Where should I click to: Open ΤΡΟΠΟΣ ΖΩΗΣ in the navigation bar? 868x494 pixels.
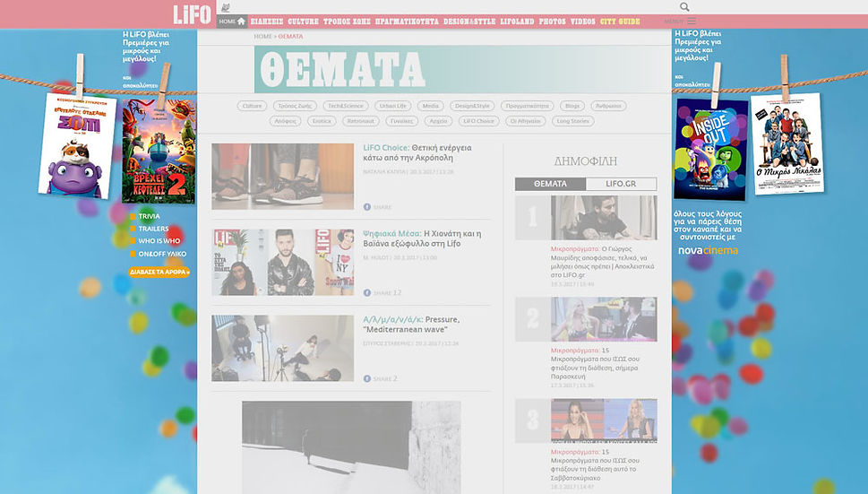(347, 22)
